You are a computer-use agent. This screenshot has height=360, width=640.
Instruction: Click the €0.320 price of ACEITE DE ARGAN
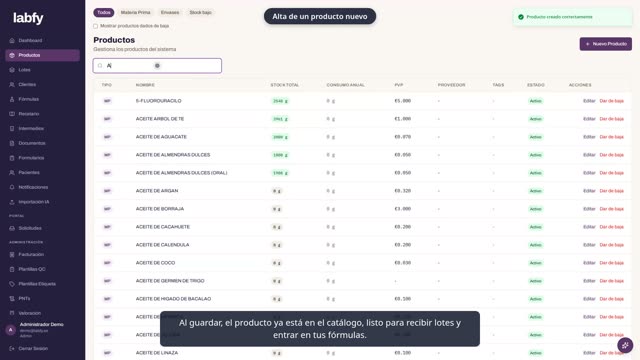click(x=402, y=191)
